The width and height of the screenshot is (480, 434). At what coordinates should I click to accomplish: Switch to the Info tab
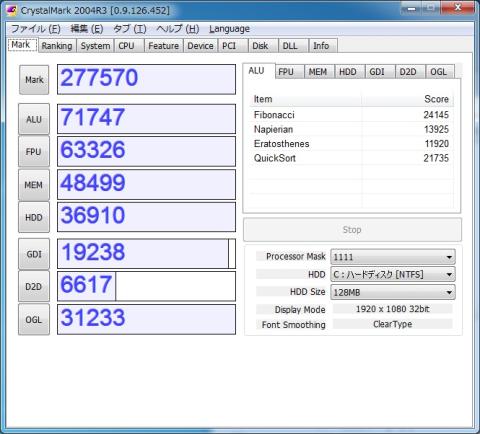(x=323, y=46)
